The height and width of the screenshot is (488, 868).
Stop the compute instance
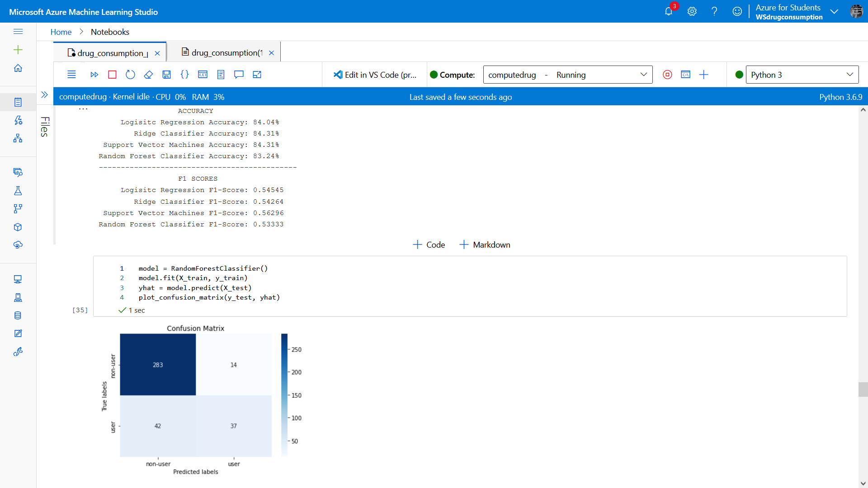pos(667,75)
